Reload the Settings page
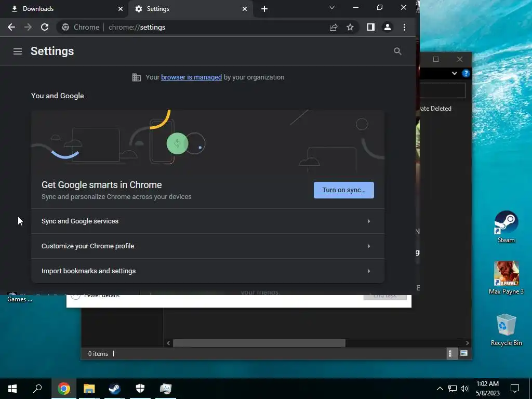This screenshot has width=532, height=399. point(45,27)
